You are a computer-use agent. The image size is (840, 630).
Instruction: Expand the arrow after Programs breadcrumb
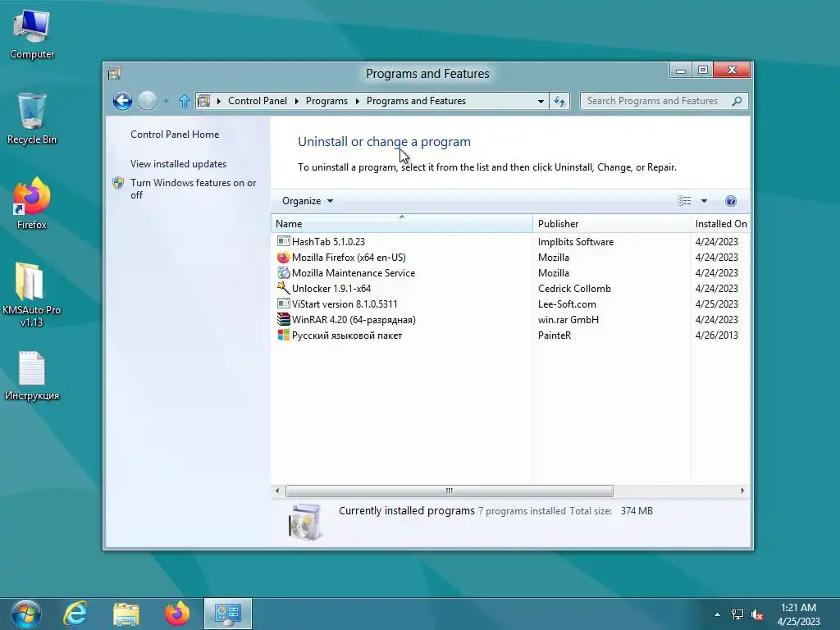point(357,101)
